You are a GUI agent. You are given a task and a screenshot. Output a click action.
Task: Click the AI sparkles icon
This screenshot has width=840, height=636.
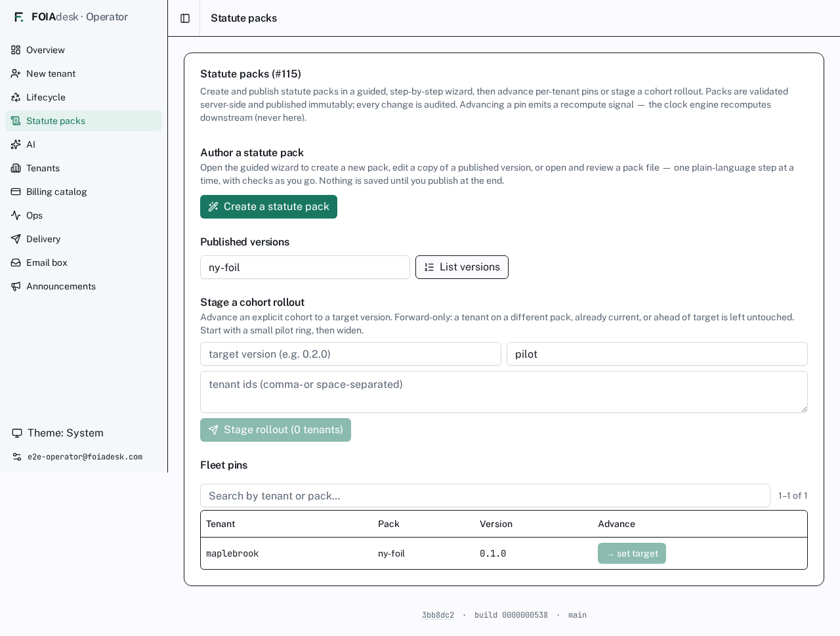[x=16, y=144]
